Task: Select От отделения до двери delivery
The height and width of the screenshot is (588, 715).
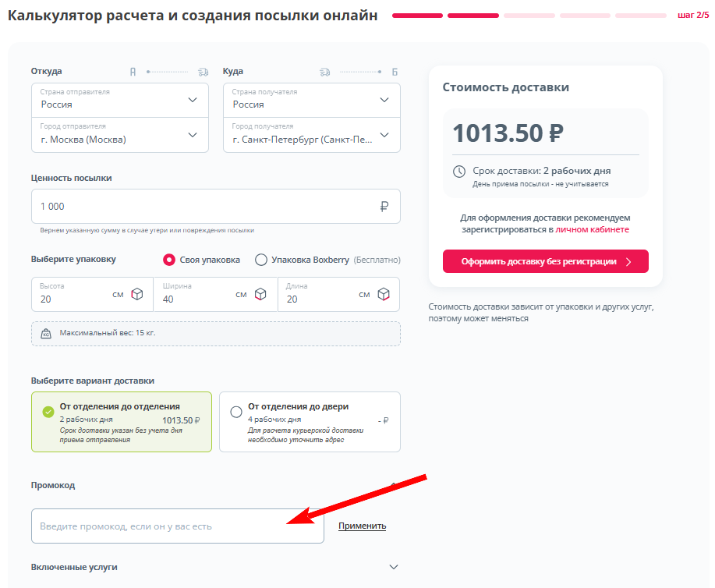Action: (236, 412)
